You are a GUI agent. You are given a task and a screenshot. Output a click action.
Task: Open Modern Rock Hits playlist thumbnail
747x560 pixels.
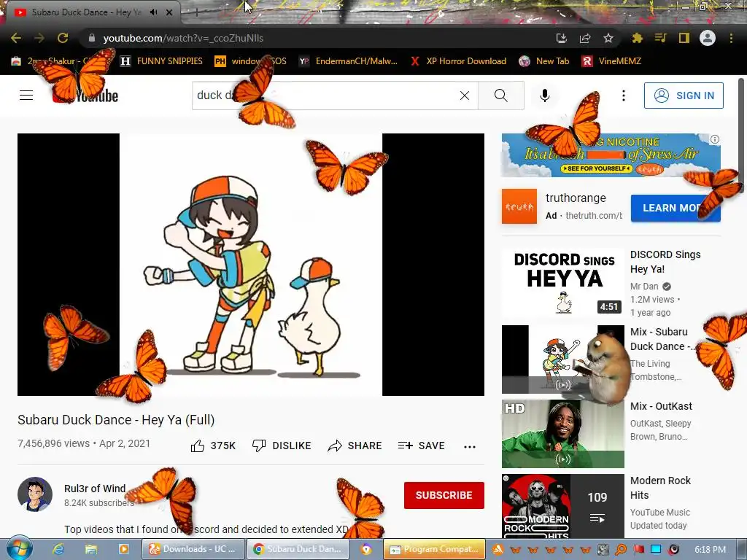562,506
